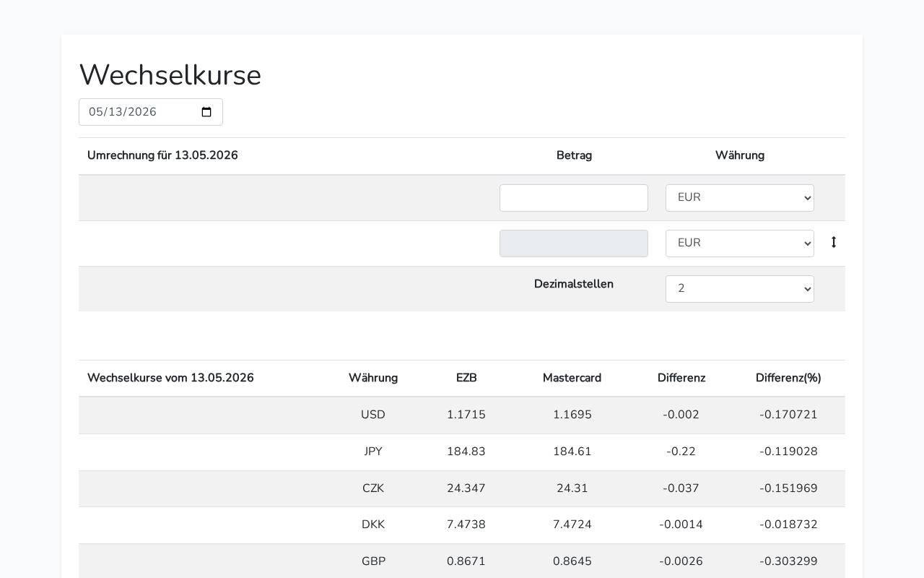The image size is (924, 578).
Task: Open the first EUR currency dropdown
Action: [740, 198]
